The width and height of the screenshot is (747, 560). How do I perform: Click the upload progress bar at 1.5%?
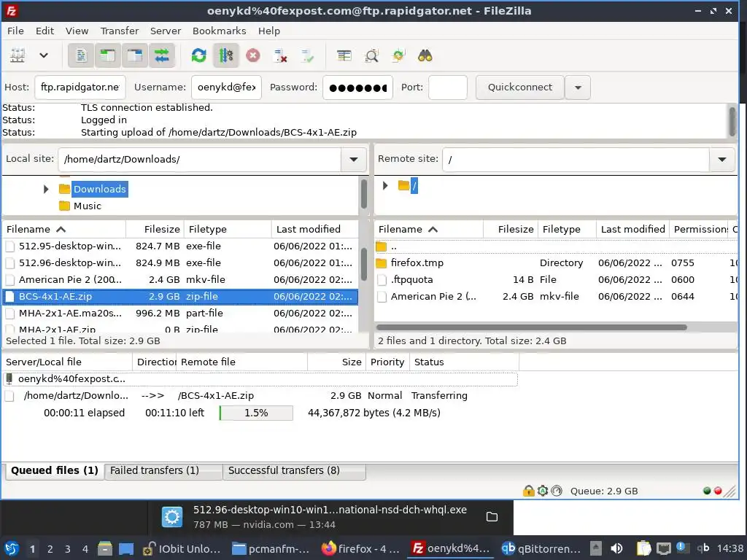[x=256, y=413]
